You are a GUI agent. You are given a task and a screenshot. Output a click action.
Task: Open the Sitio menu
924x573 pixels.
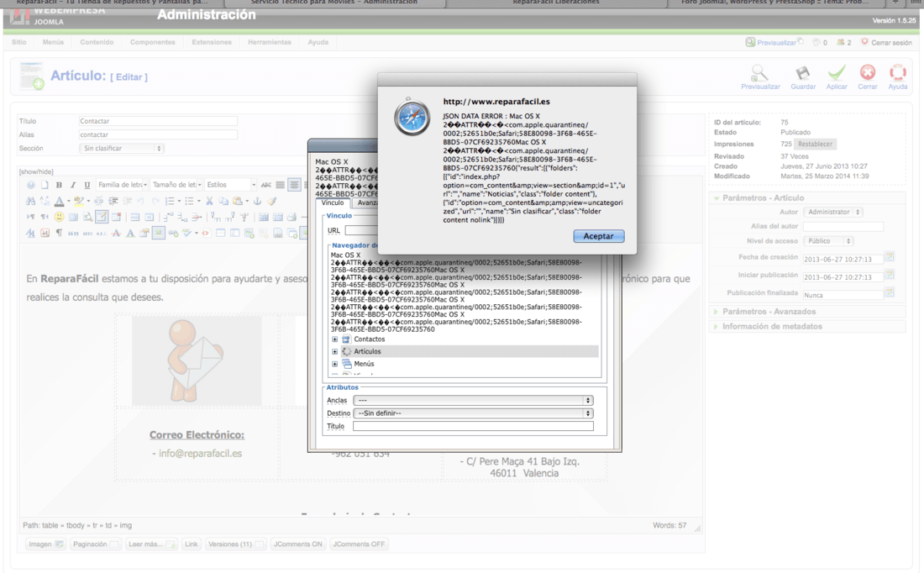(x=18, y=43)
